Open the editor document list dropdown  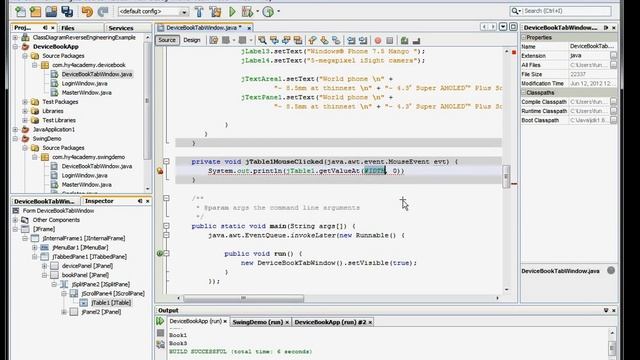click(x=503, y=27)
